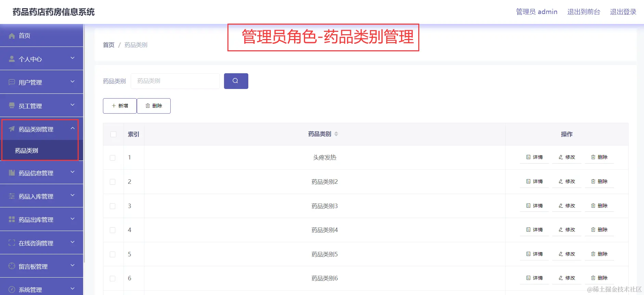Viewport: 644px width, 295px height.
Task: Tick the checkbox for 药品类别3 row
Action: (x=113, y=206)
